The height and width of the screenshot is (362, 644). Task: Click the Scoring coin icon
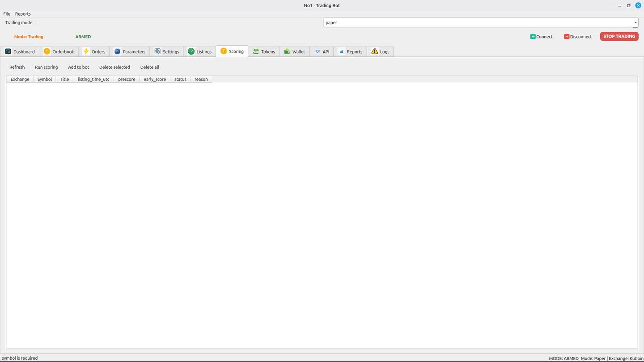point(224,51)
